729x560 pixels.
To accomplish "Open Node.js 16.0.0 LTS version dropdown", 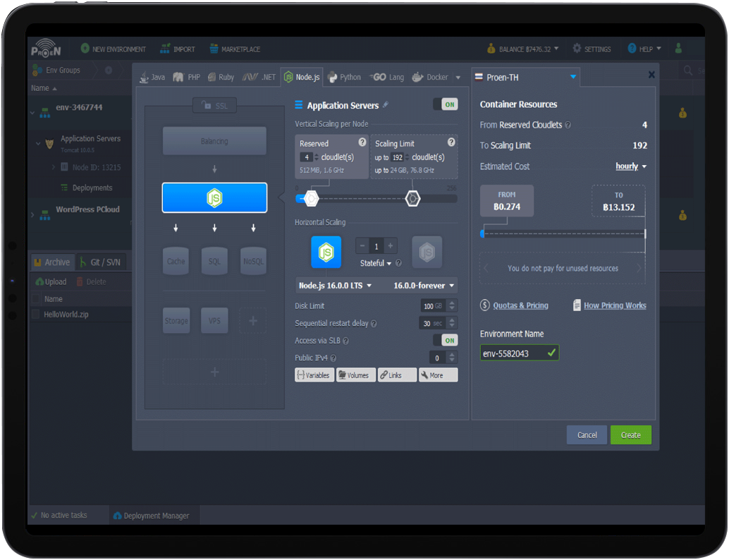I will coord(335,286).
